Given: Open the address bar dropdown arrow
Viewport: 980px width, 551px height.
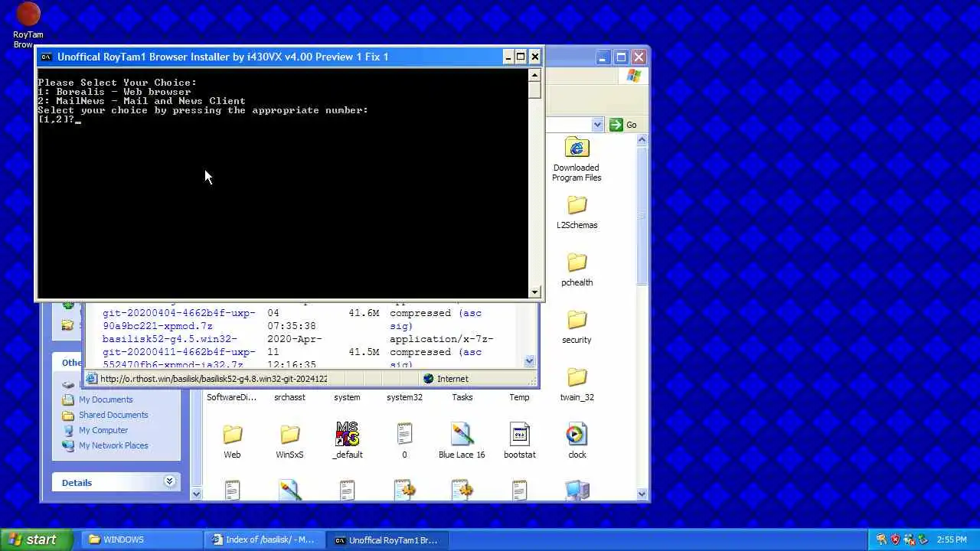Looking at the screenshot, I should [597, 125].
